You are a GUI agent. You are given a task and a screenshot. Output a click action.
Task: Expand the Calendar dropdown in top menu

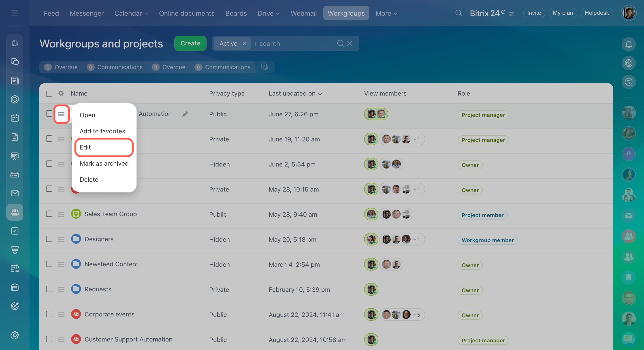(x=131, y=13)
